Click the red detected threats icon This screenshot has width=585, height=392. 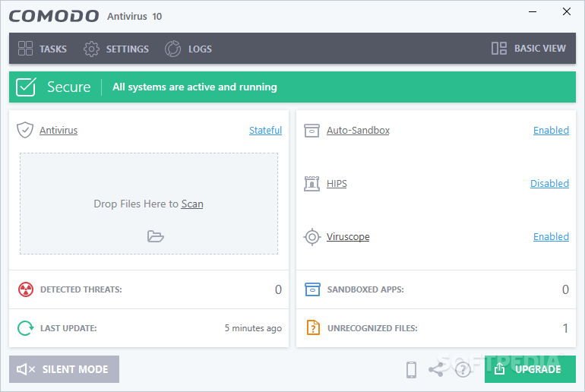click(26, 289)
